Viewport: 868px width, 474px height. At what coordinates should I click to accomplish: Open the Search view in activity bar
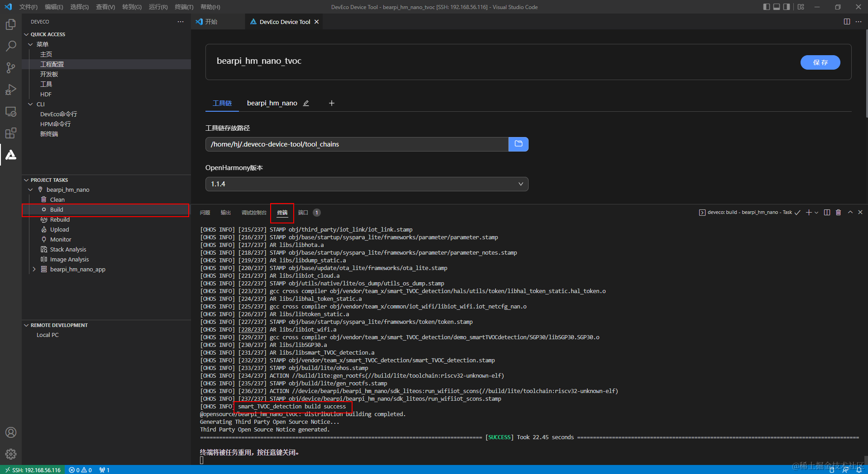pyautogui.click(x=11, y=46)
